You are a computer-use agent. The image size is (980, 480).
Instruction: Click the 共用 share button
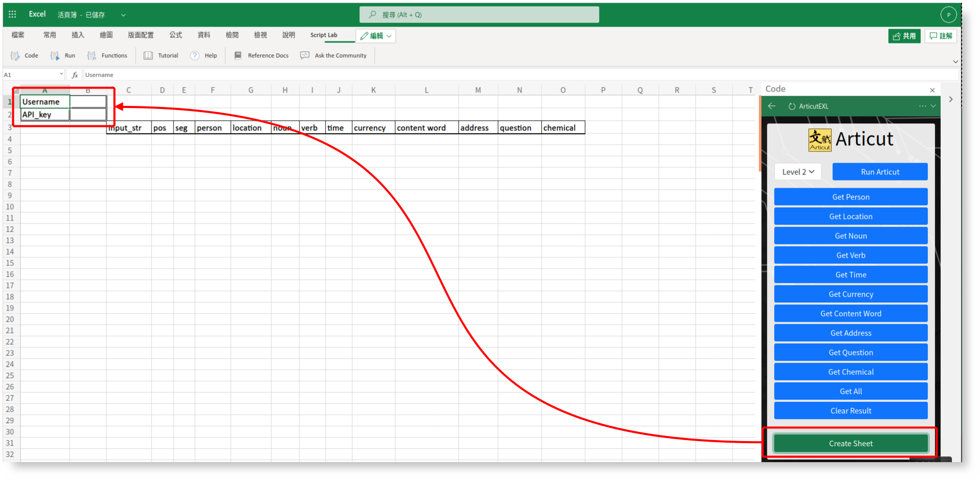(904, 36)
